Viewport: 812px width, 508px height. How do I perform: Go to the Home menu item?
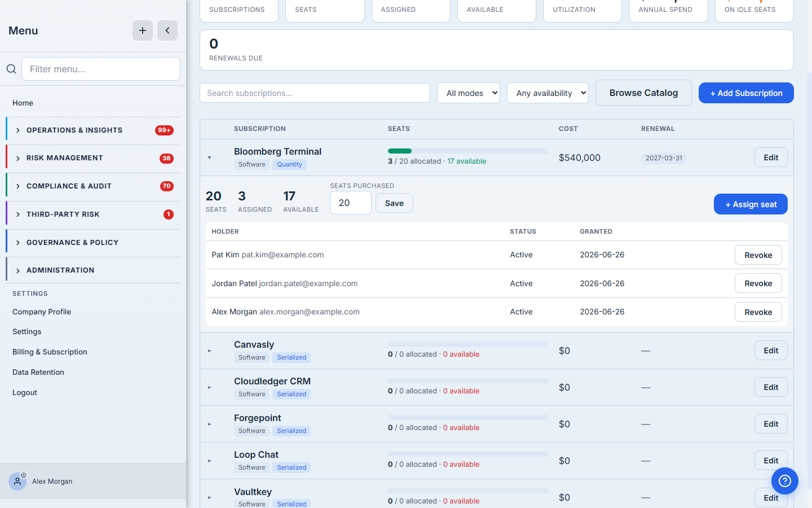pyautogui.click(x=23, y=103)
